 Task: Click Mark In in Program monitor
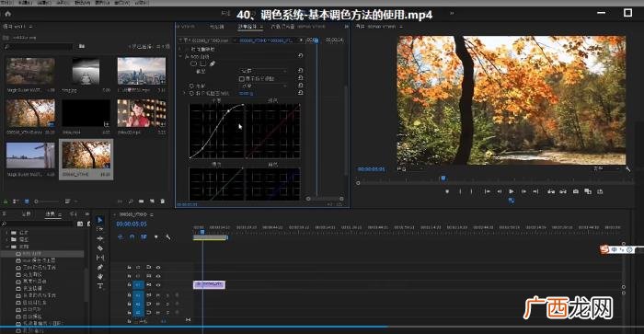(460, 191)
